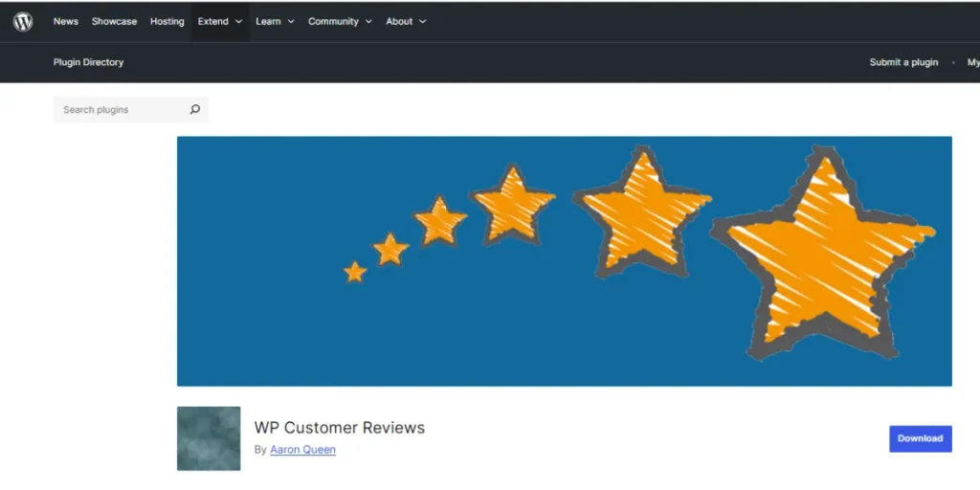
Task: Click the WP Customer Reviews title
Action: [340, 428]
